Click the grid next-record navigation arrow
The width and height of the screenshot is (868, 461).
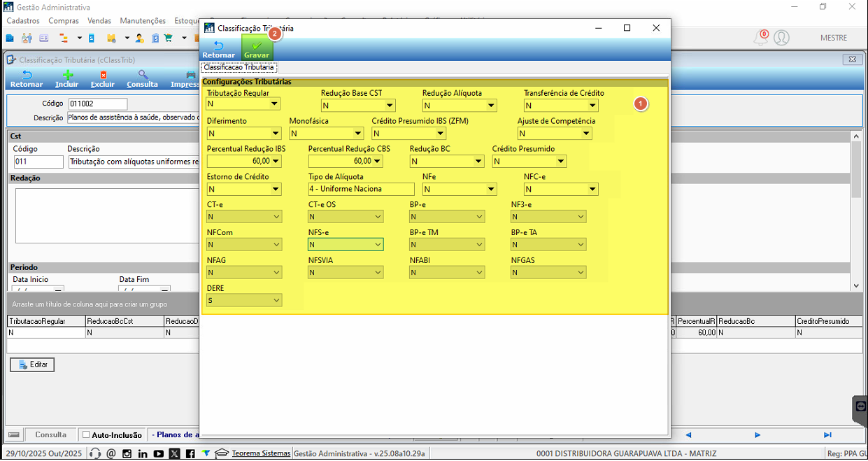pyautogui.click(x=757, y=435)
